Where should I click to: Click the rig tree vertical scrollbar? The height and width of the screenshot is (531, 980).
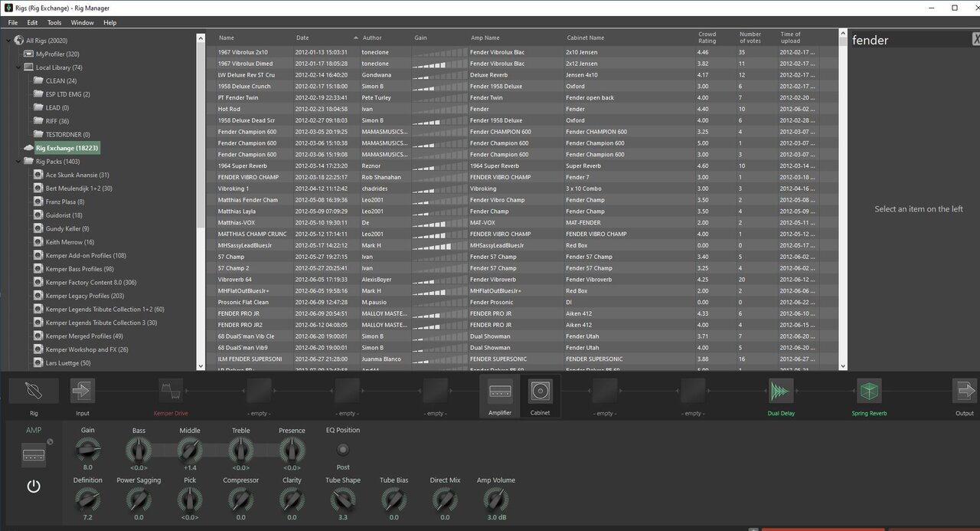(201, 201)
